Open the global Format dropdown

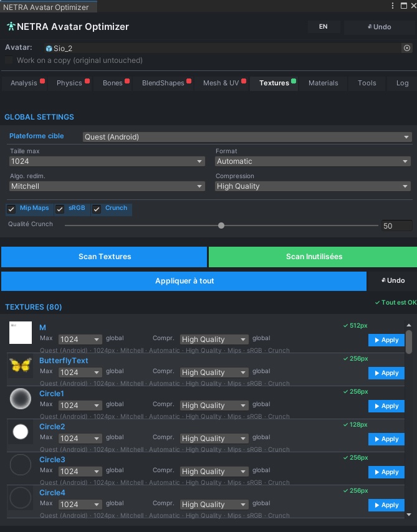coord(313,161)
